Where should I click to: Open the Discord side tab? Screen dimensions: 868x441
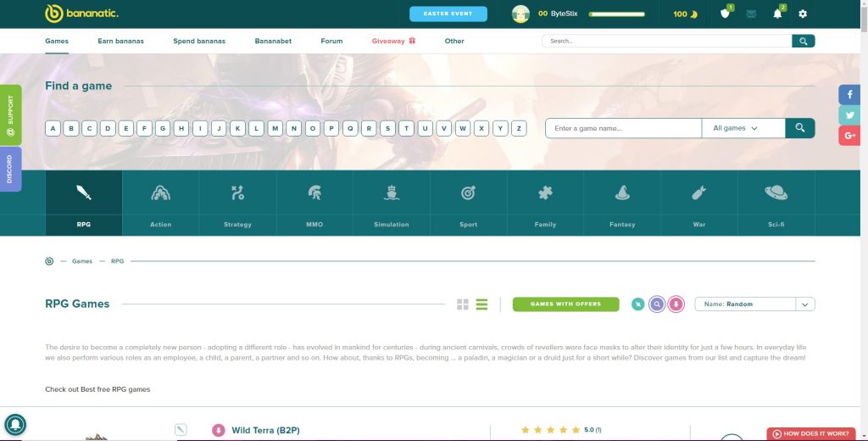point(10,169)
